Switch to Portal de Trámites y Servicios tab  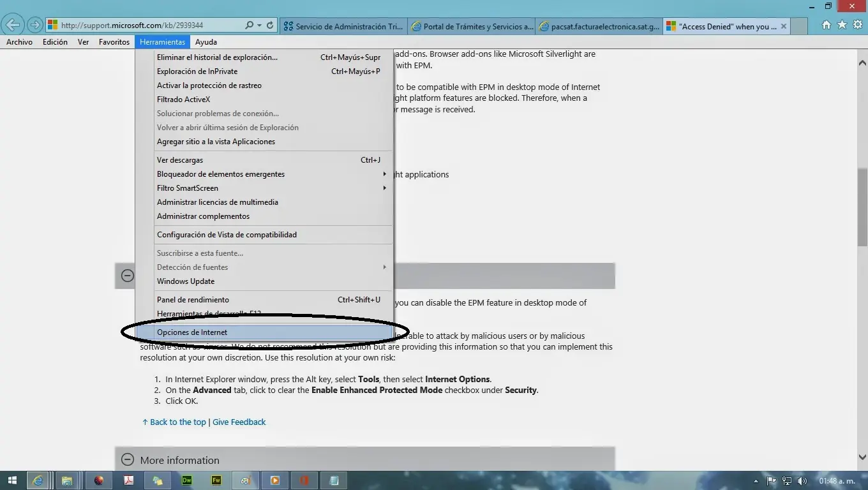[472, 26]
